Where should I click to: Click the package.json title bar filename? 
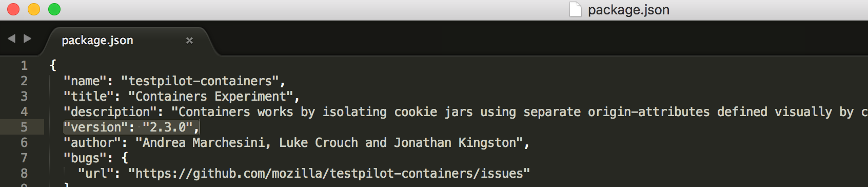pyautogui.click(x=628, y=10)
